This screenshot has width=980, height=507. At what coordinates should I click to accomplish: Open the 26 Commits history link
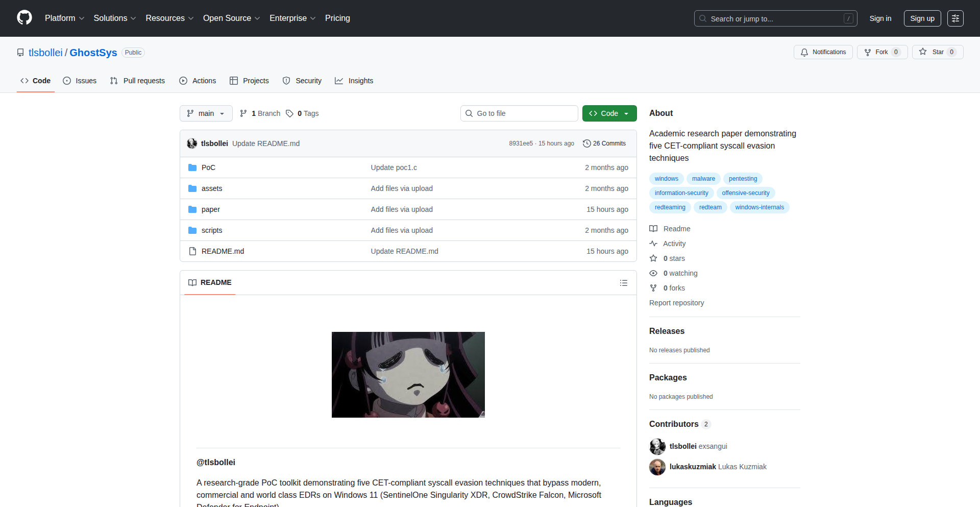tap(604, 143)
